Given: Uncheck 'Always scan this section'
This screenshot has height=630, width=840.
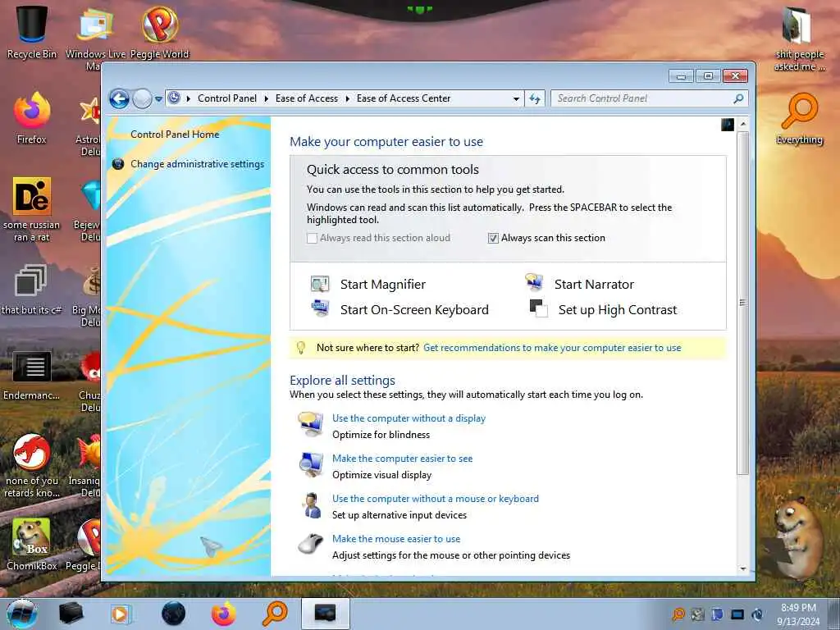Looking at the screenshot, I should coord(493,239).
